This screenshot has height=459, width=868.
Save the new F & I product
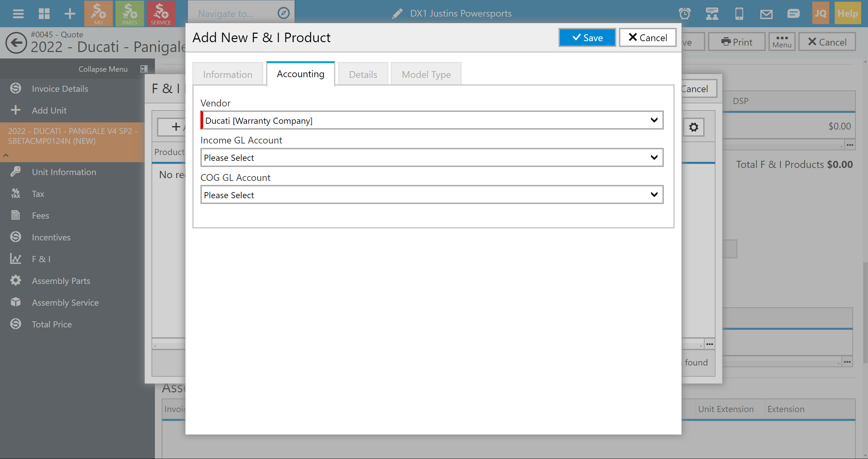(x=587, y=38)
